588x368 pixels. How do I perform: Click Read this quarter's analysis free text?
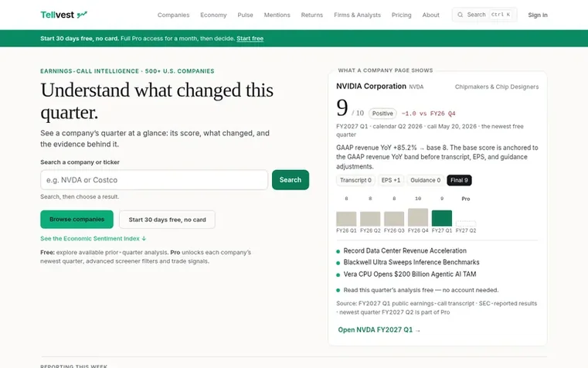(x=421, y=290)
